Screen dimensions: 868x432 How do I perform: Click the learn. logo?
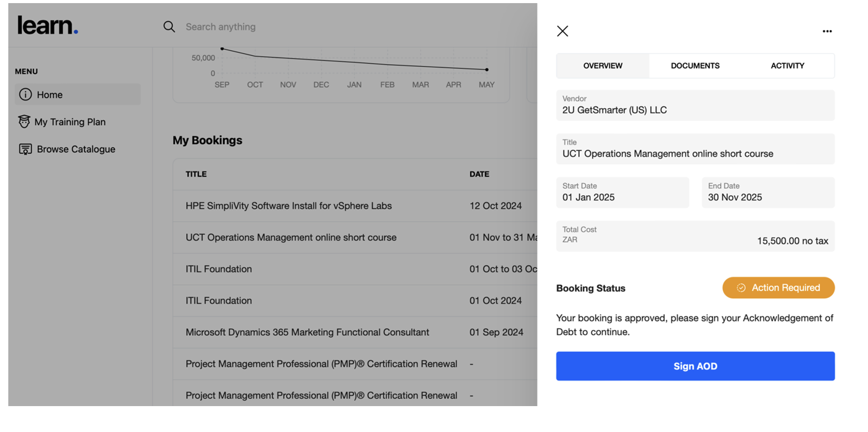pos(48,25)
